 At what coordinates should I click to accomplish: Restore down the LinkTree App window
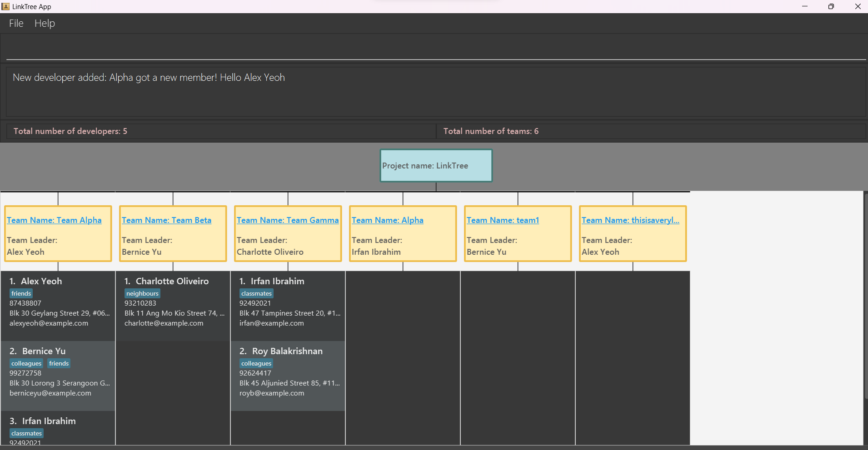pos(831,6)
